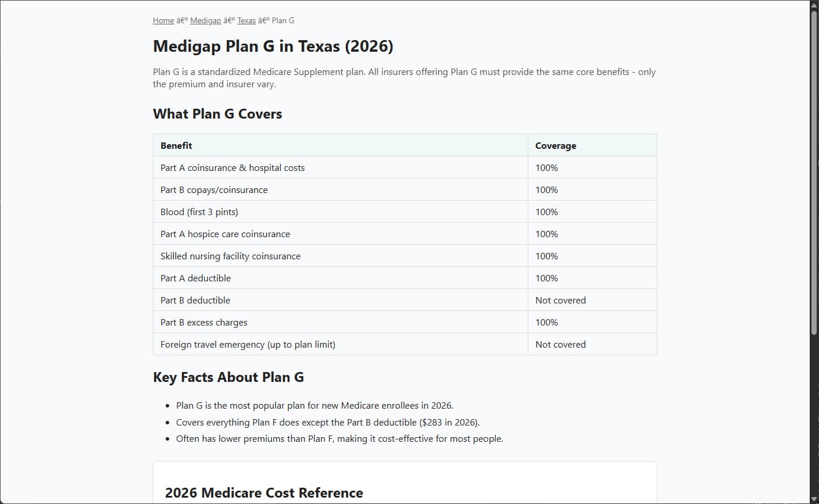819x504 pixels.
Task: Open the Medigap breadcrumb link
Action: tap(205, 20)
